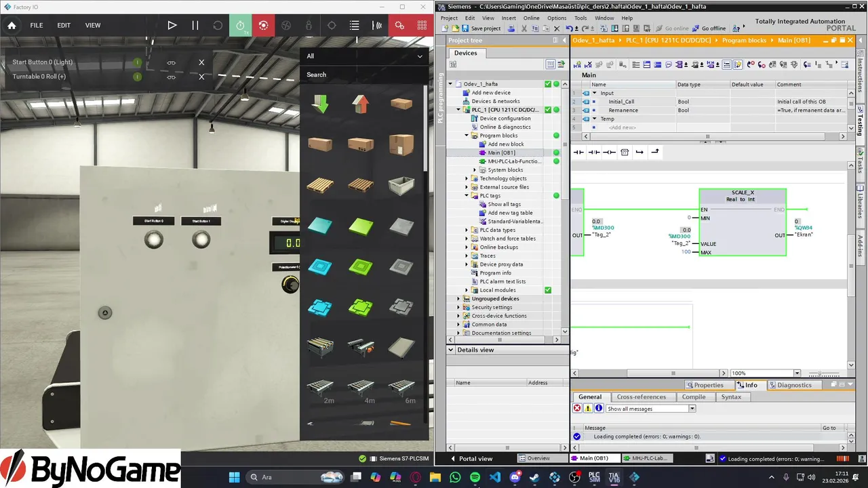Toggle forced value of Start Button 0 (Light)

(138, 62)
